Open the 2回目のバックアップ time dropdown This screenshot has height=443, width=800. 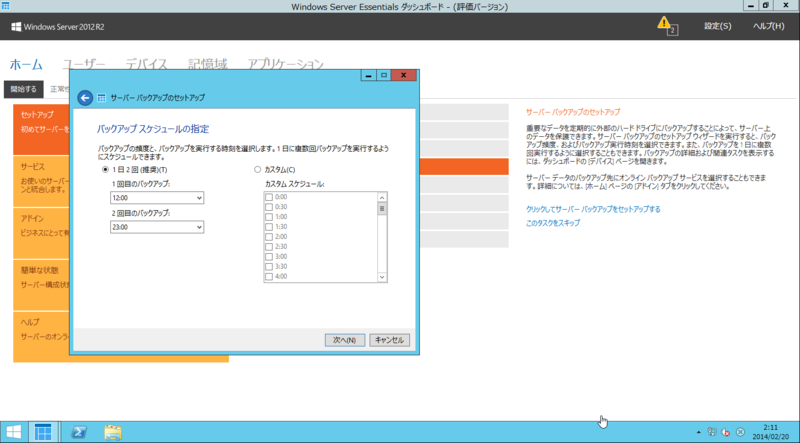pos(157,227)
